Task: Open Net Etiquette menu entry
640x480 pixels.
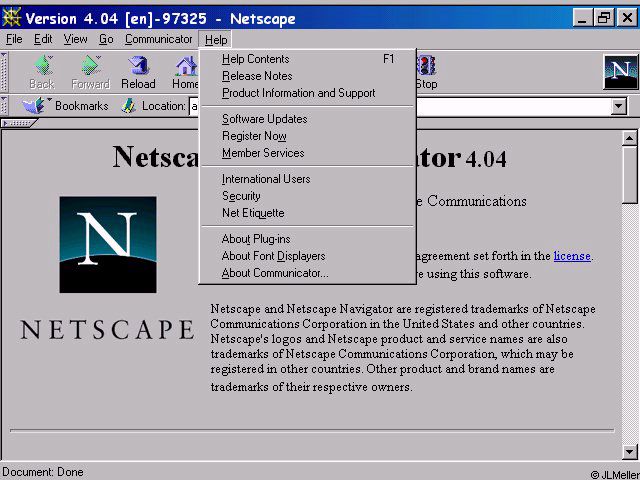Action: click(307, 213)
